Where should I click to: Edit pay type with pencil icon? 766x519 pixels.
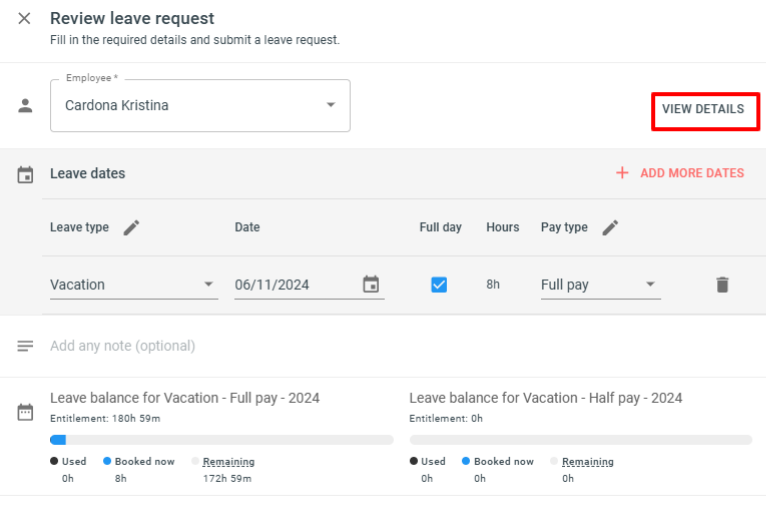(x=610, y=228)
